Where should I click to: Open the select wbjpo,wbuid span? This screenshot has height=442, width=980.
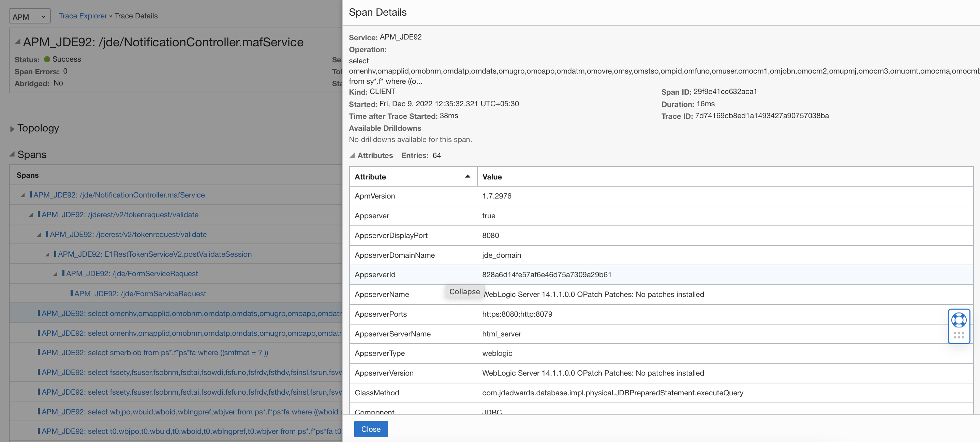pyautogui.click(x=190, y=412)
